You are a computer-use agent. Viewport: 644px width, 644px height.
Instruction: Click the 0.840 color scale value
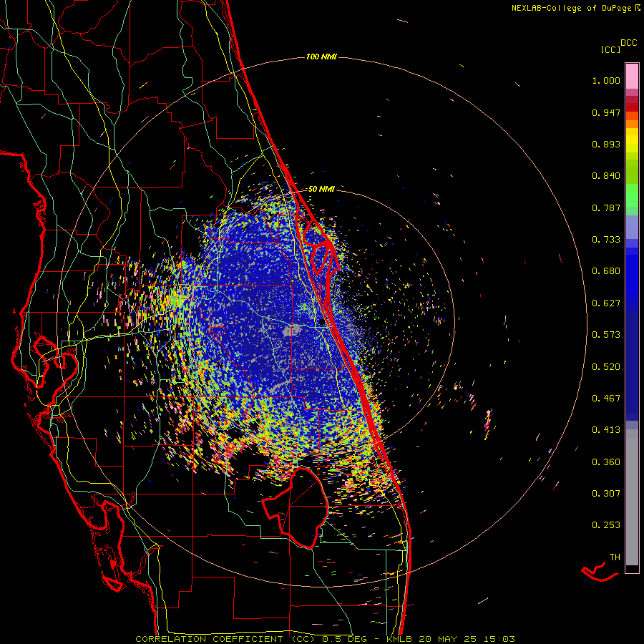(606, 176)
